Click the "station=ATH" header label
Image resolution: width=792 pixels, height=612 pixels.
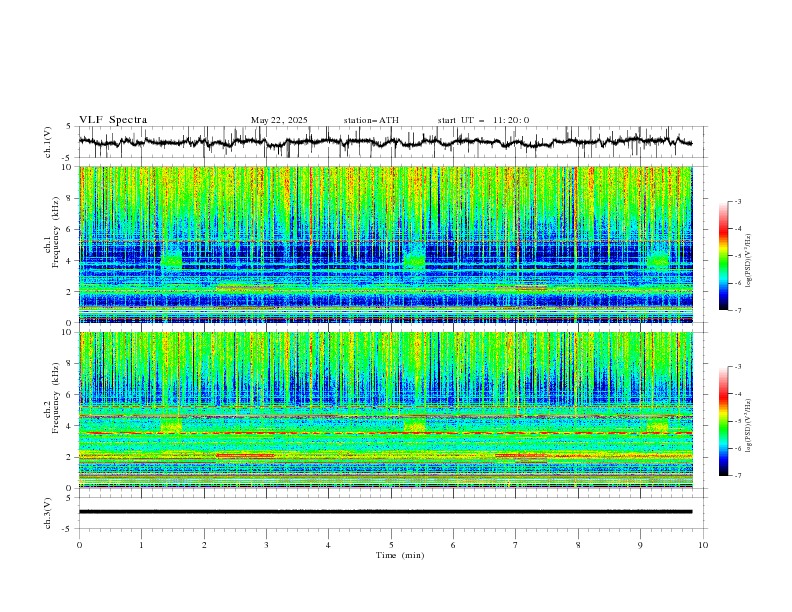coord(371,120)
